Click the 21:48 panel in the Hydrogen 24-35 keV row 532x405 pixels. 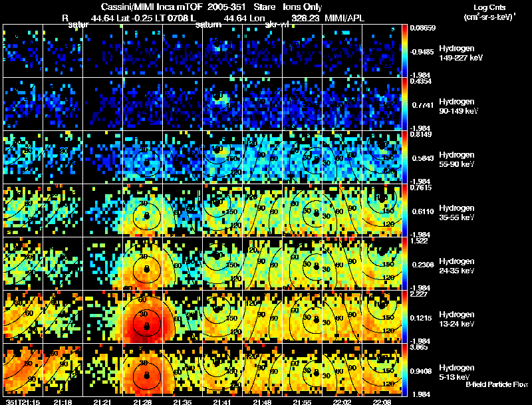click(262, 263)
